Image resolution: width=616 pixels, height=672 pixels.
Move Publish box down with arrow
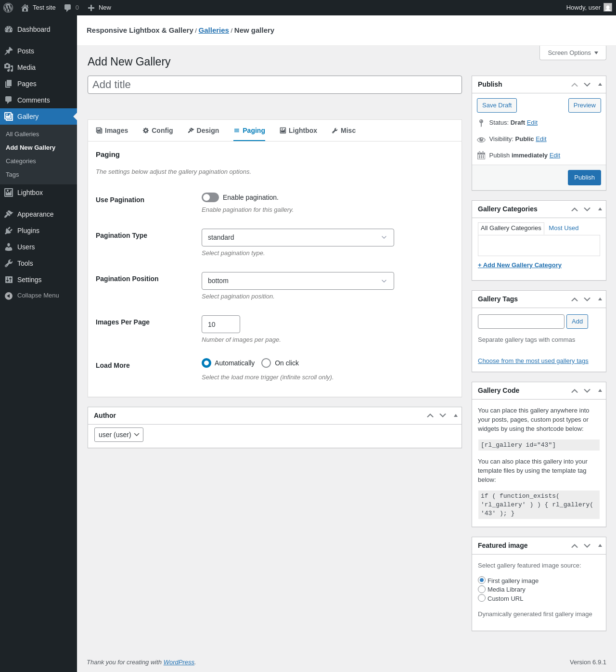click(x=587, y=85)
